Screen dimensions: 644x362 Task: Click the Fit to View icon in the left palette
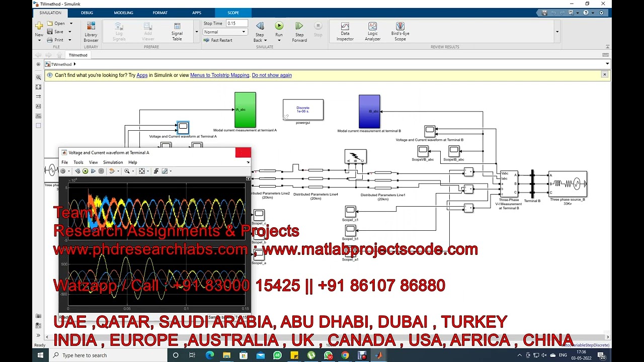[x=38, y=87]
